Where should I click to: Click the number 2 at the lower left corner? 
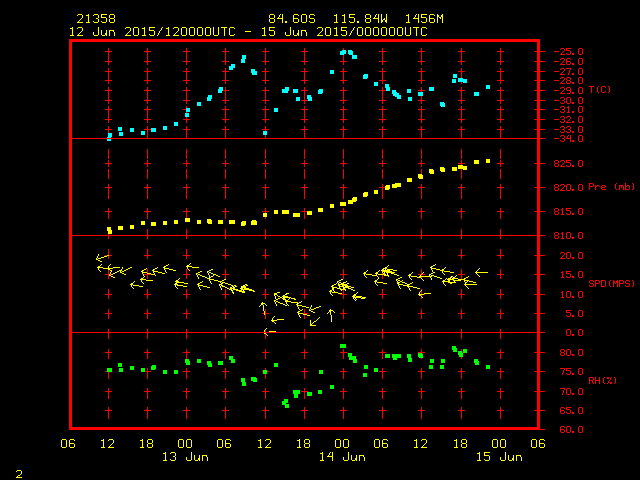19,474
